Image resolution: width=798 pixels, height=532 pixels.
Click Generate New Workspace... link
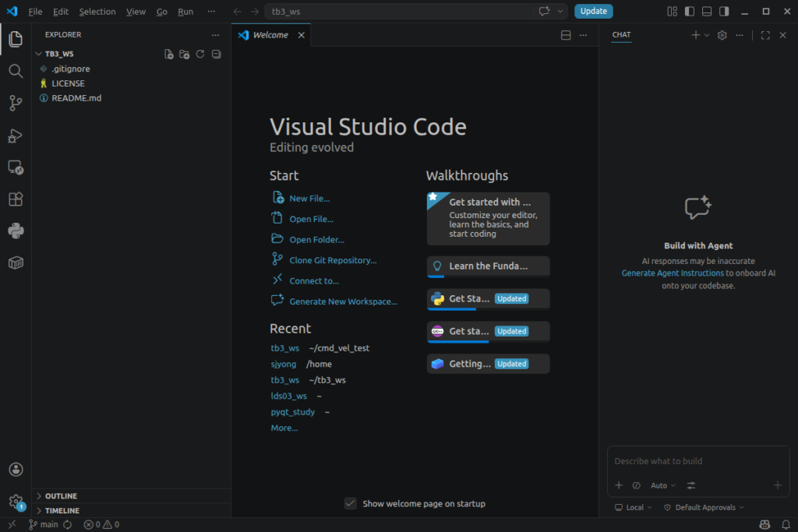(343, 301)
